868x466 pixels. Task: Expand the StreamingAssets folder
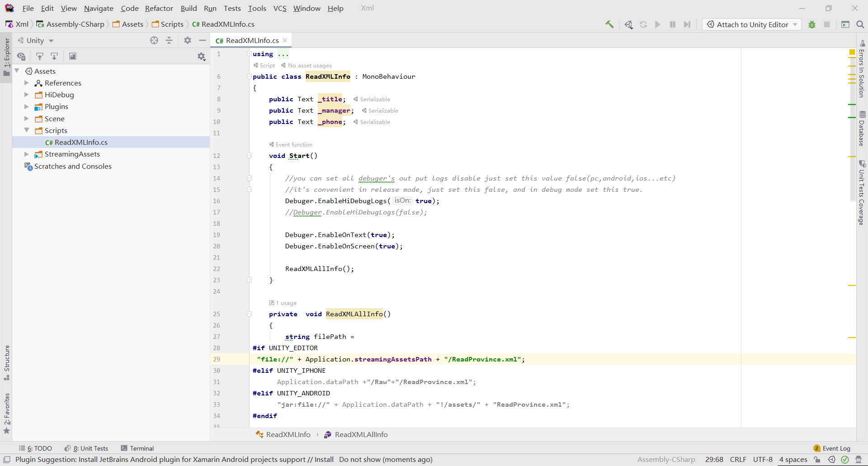(x=27, y=154)
